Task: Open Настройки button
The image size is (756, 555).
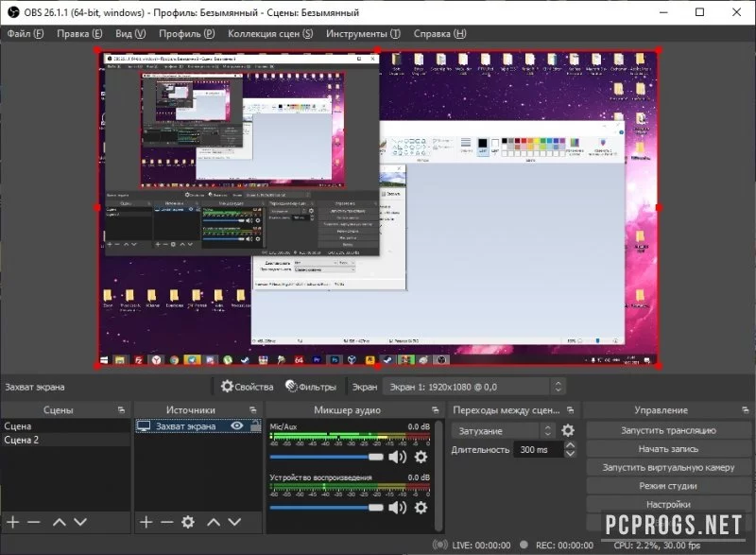Action: [x=668, y=504]
